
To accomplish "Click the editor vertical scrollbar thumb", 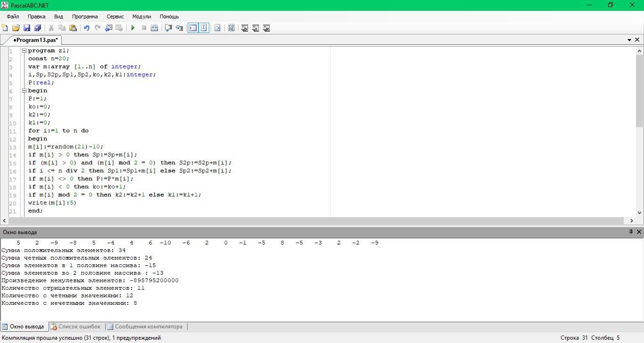I will (x=640, y=91).
